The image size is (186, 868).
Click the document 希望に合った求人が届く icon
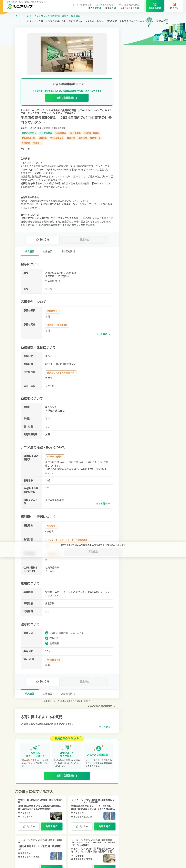(x=67, y=747)
